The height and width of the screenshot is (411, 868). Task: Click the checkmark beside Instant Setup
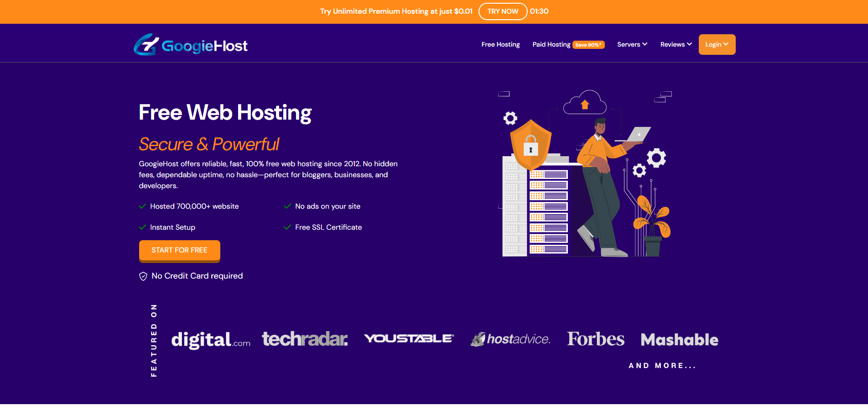click(x=142, y=227)
